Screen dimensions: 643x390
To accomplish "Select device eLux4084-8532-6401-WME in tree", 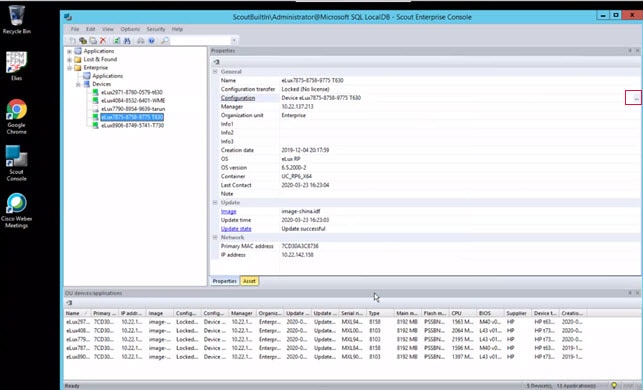I will tap(133, 100).
